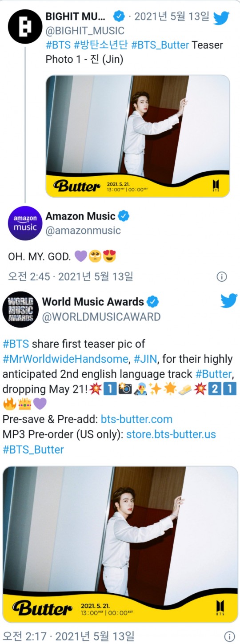The width and height of the screenshot is (240, 644).
Task: Open the #BTS_Butter hashtag in BIGHIT tweet
Action: tap(160, 45)
